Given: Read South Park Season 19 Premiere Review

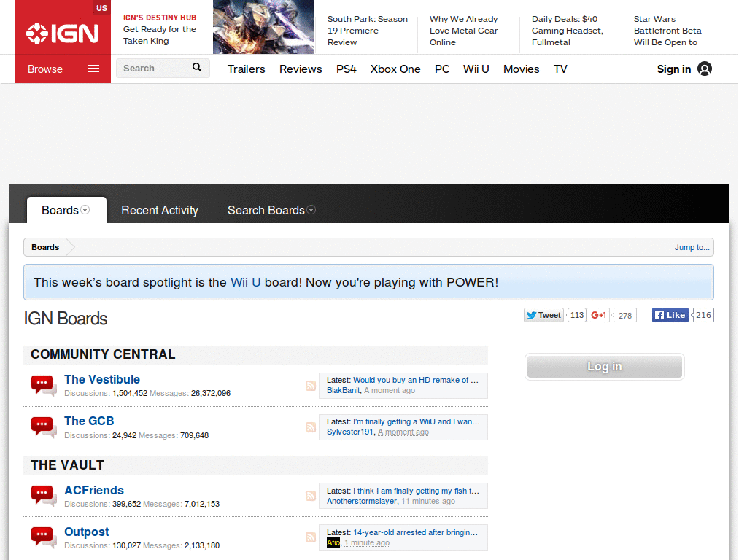Looking at the screenshot, I should pos(368,31).
